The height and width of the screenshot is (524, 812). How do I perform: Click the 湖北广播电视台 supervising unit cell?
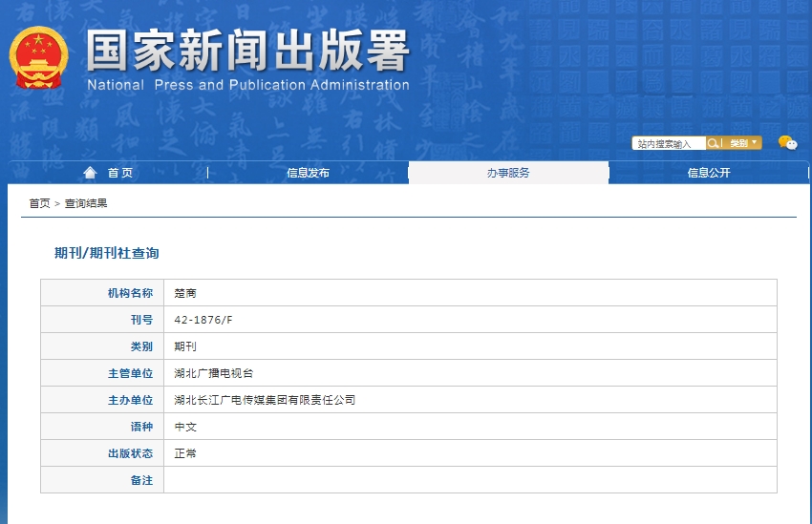[214, 373]
